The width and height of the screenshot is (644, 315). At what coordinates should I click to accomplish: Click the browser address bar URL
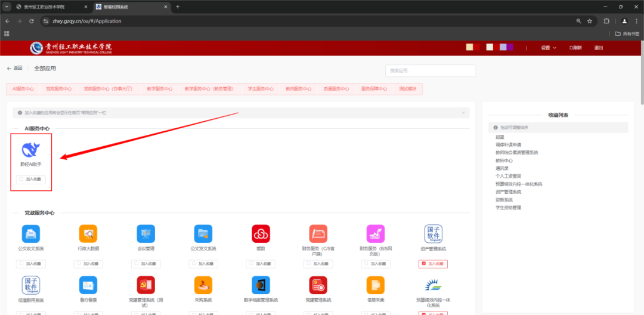coord(87,21)
